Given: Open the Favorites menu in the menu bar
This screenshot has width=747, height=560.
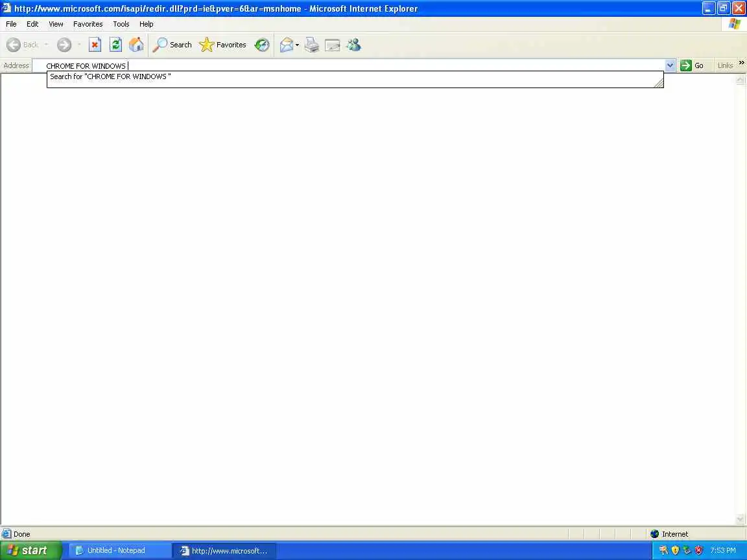Looking at the screenshot, I should coord(88,24).
